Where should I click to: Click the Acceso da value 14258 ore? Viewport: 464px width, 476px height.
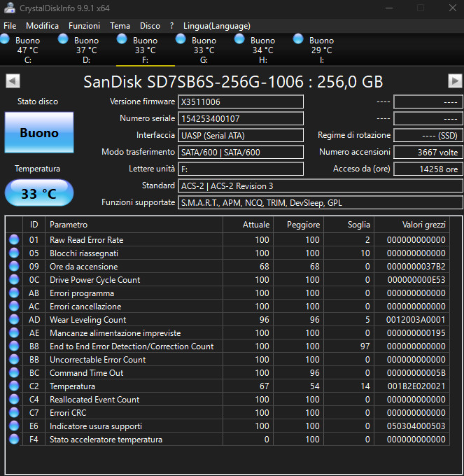pos(428,169)
